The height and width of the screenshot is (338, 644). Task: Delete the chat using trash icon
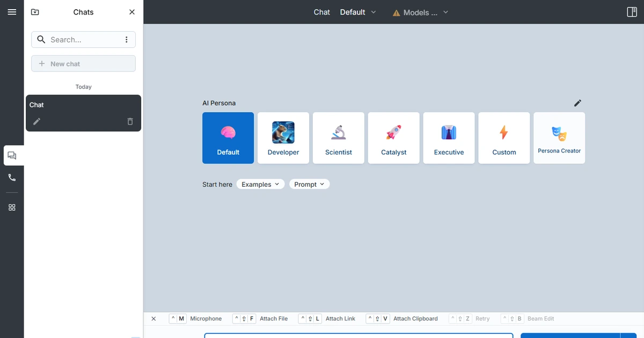[x=130, y=121]
